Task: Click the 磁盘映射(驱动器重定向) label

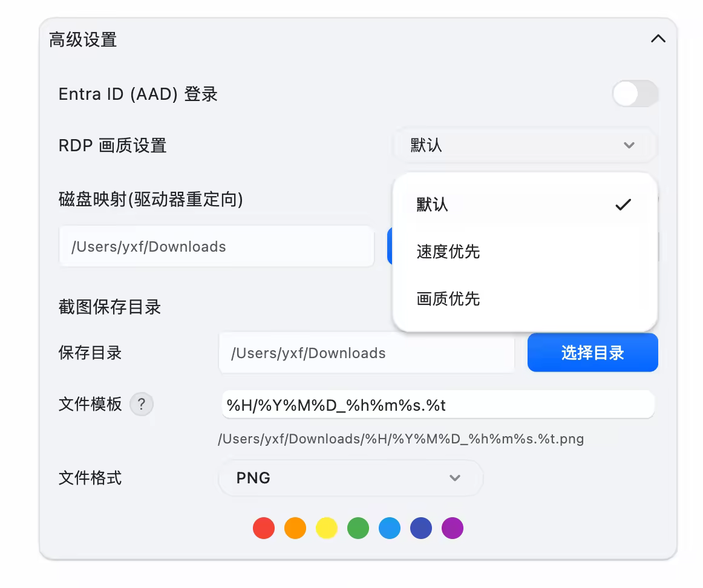Action: [x=151, y=200]
